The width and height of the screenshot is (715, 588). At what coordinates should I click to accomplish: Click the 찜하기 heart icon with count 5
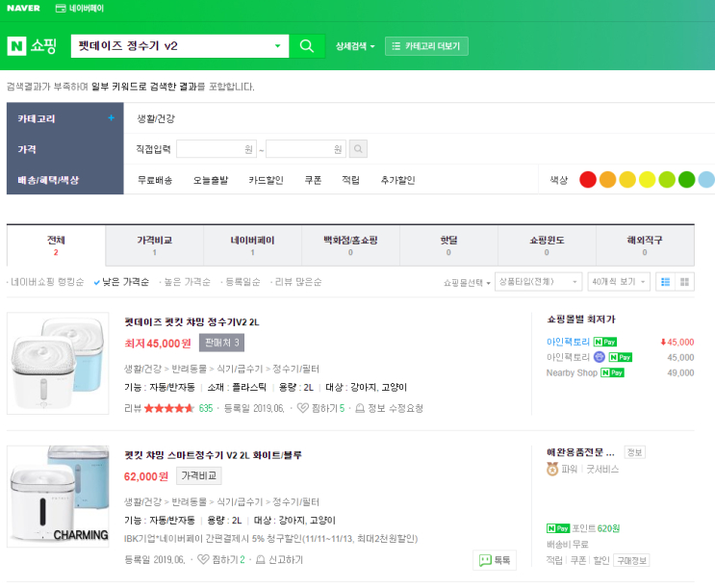pyautogui.click(x=303, y=408)
